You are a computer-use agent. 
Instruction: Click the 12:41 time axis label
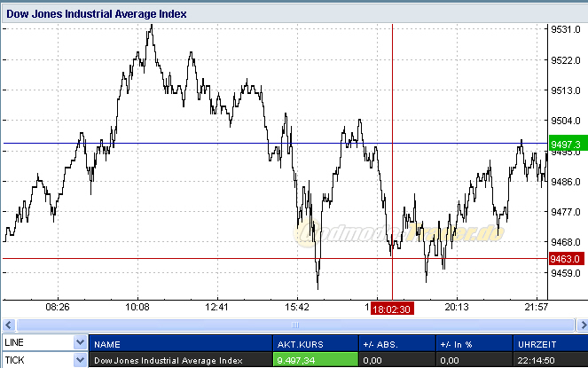tap(216, 307)
